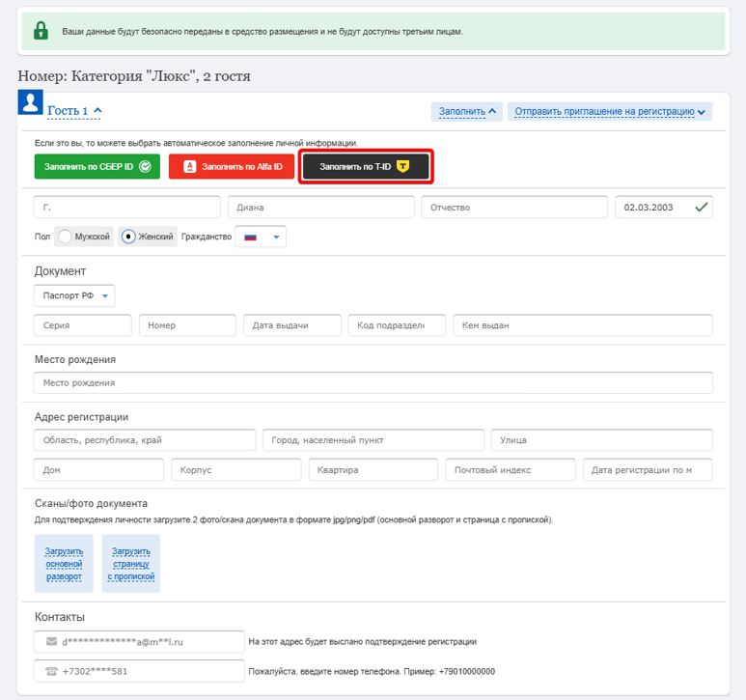Expand the Гражданство country selector arrow
746x700 pixels.
(x=276, y=237)
